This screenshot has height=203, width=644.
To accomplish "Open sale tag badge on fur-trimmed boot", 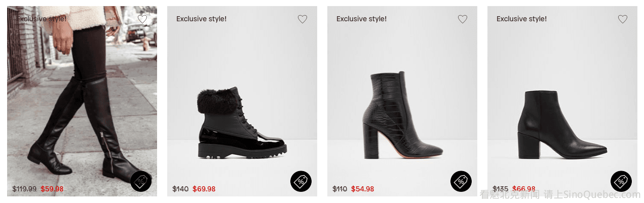I will click(x=301, y=181).
